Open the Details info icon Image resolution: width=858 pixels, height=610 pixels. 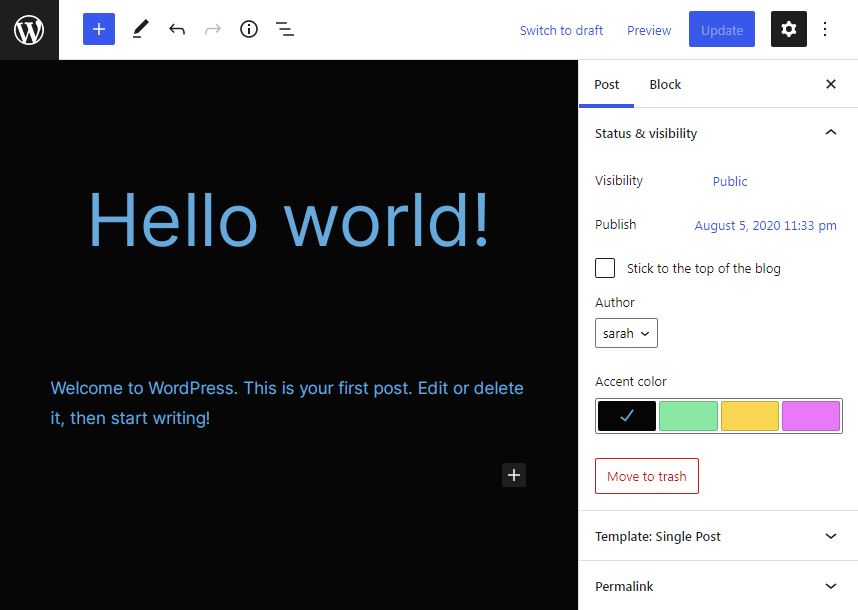click(249, 30)
